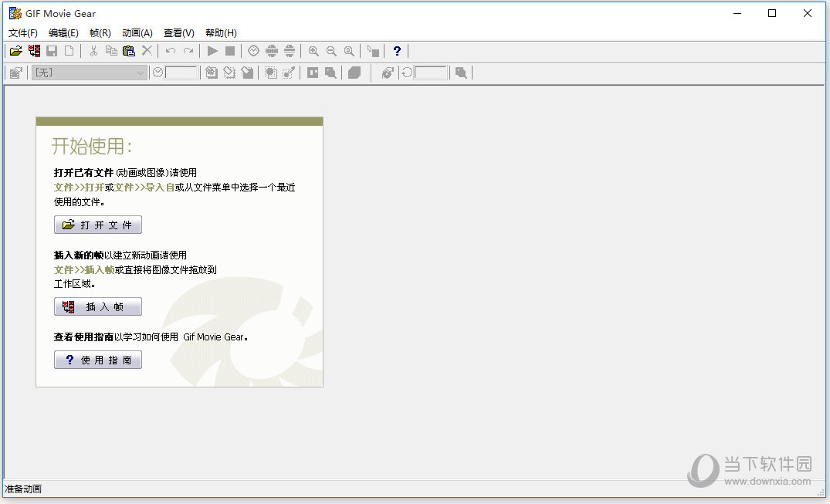Click the 文件>>导入自 link text
This screenshot has width=830, height=504.
pyautogui.click(x=144, y=188)
